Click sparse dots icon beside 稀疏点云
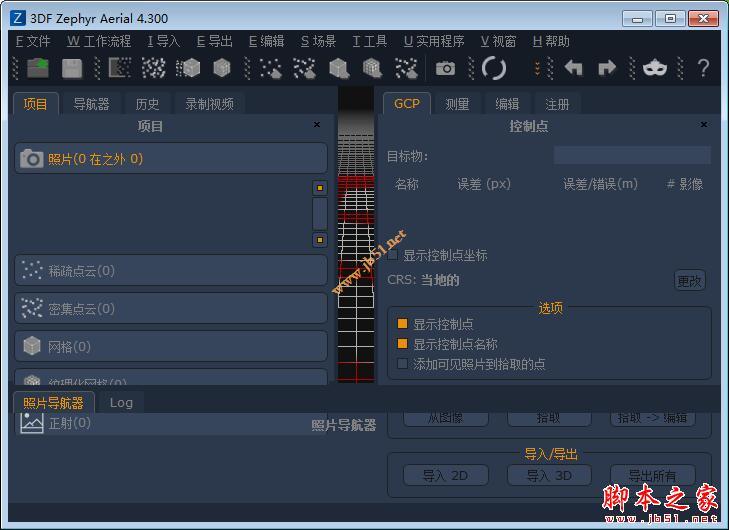This screenshot has height=530, width=729. click(x=32, y=270)
